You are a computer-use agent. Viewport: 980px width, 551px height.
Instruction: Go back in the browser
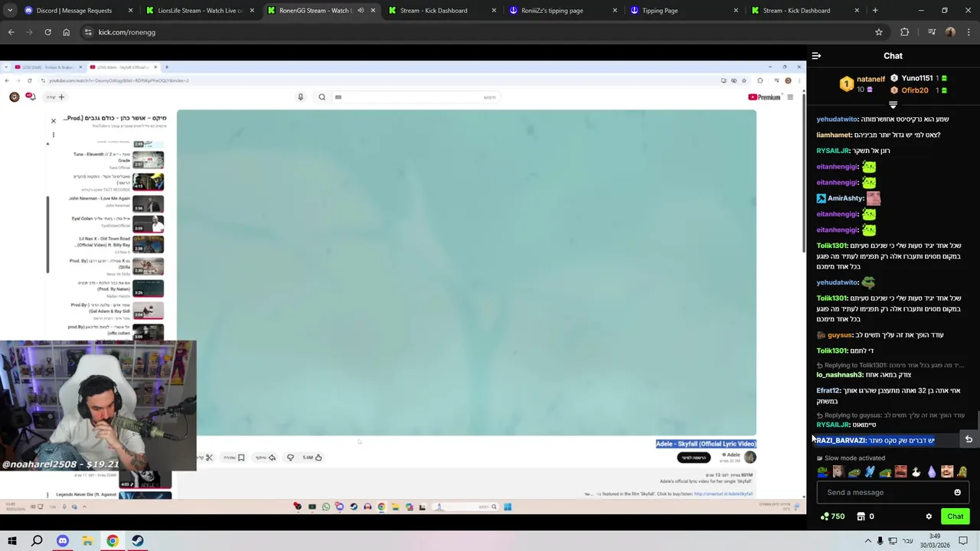click(x=11, y=32)
